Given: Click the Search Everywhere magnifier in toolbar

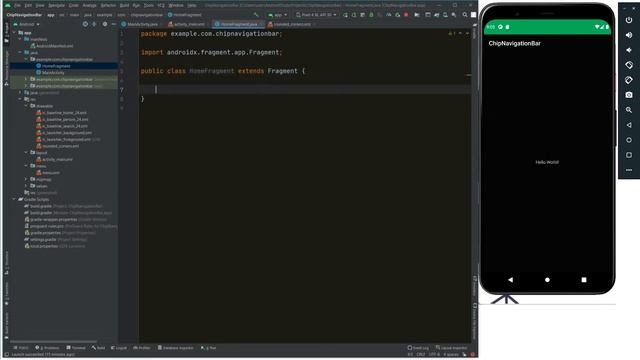Looking at the screenshot, I should 464,15.
